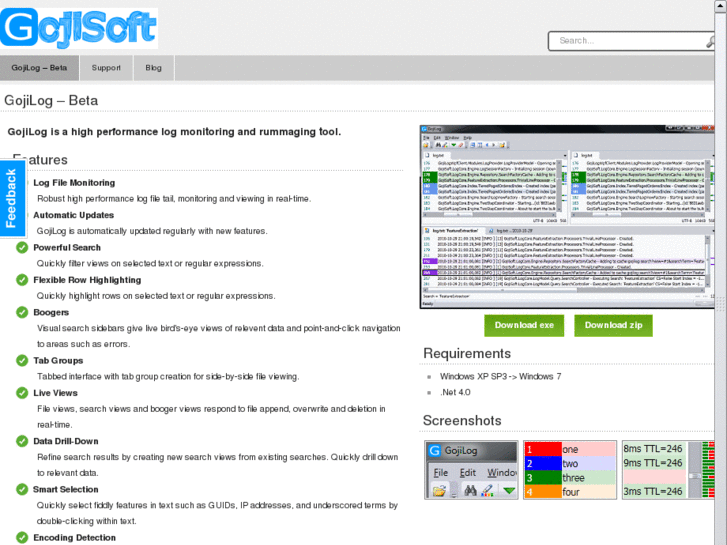Screen dimensions: 727x545
Task: Click the Download exe button
Action: [524, 325]
